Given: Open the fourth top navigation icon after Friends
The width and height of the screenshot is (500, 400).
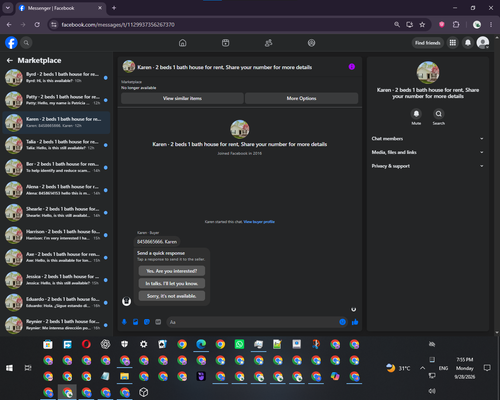Looking at the screenshot, I should [x=311, y=43].
